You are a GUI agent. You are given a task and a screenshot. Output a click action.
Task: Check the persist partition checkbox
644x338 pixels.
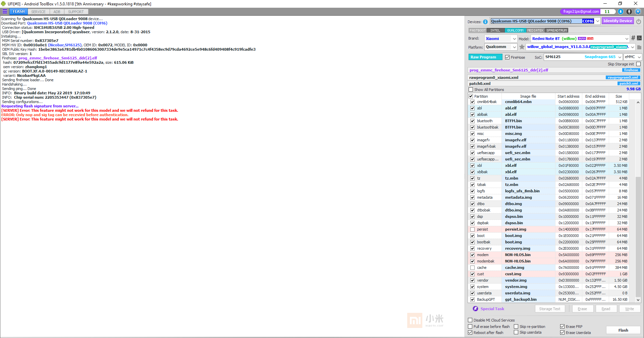tap(473, 230)
